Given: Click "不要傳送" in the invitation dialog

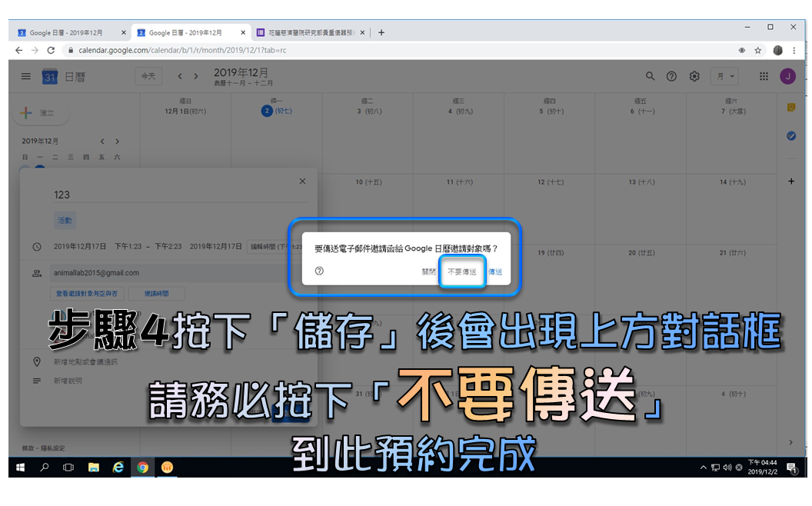Looking at the screenshot, I should click(462, 271).
